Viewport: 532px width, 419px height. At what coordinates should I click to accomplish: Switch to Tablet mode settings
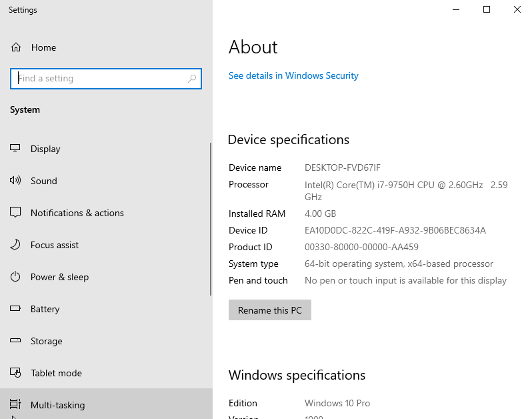coord(105,373)
